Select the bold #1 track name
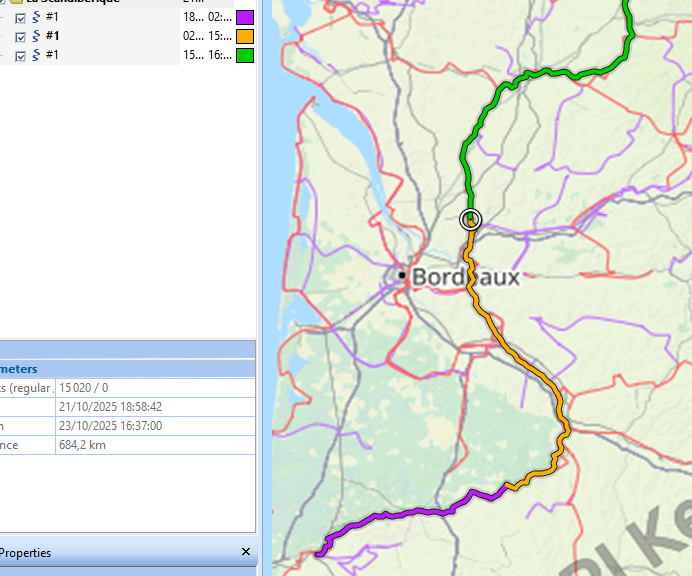The height and width of the screenshot is (576, 692). coord(52,36)
